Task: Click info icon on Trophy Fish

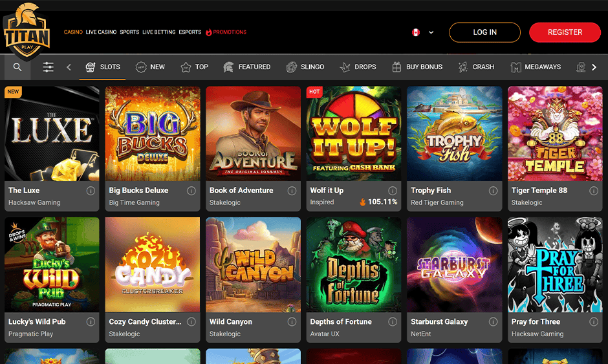Action: [493, 191]
